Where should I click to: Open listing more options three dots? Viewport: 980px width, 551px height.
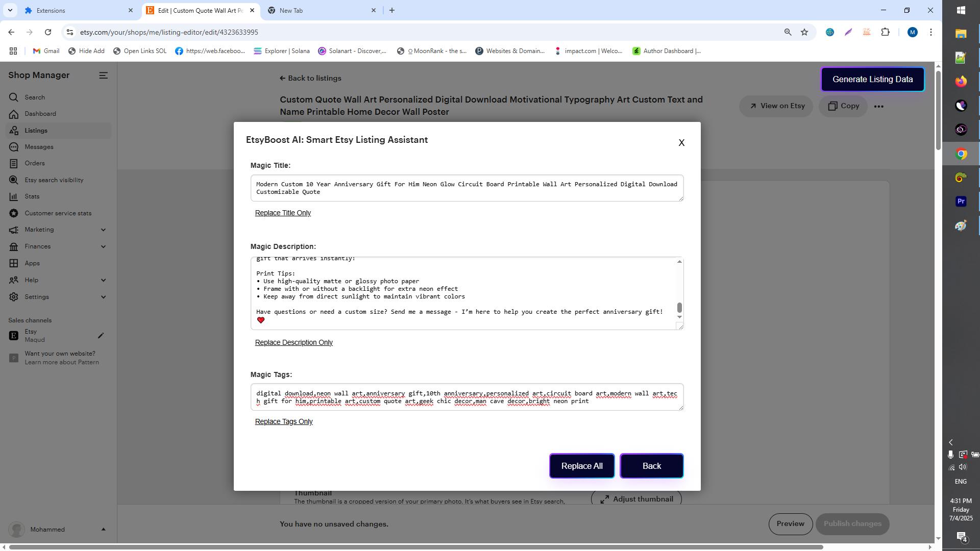point(878,107)
